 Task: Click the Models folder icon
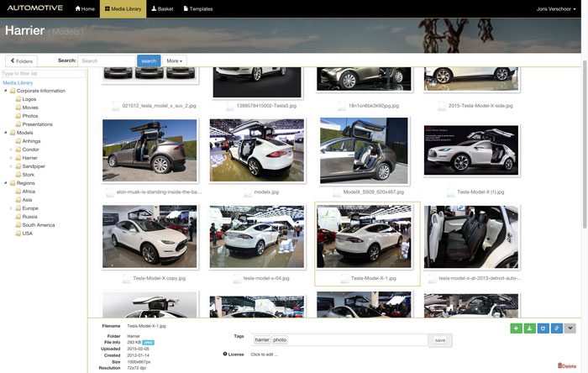point(13,133)
